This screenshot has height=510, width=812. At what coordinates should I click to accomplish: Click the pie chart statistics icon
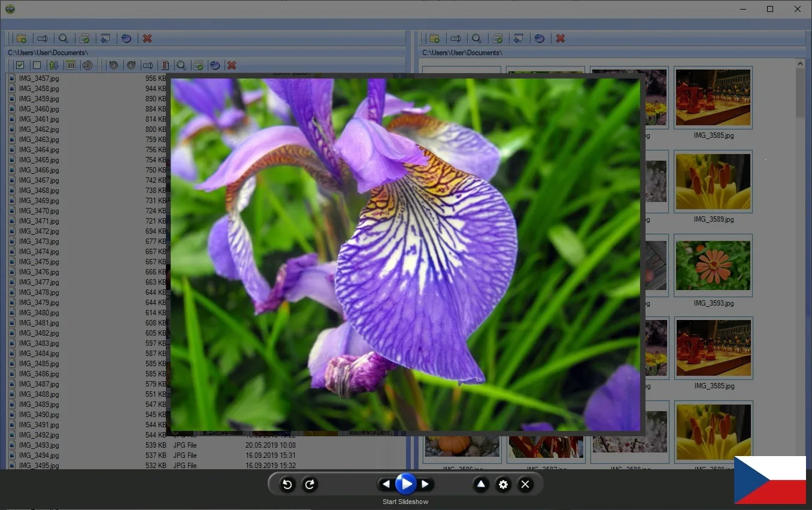click(126, 38)
